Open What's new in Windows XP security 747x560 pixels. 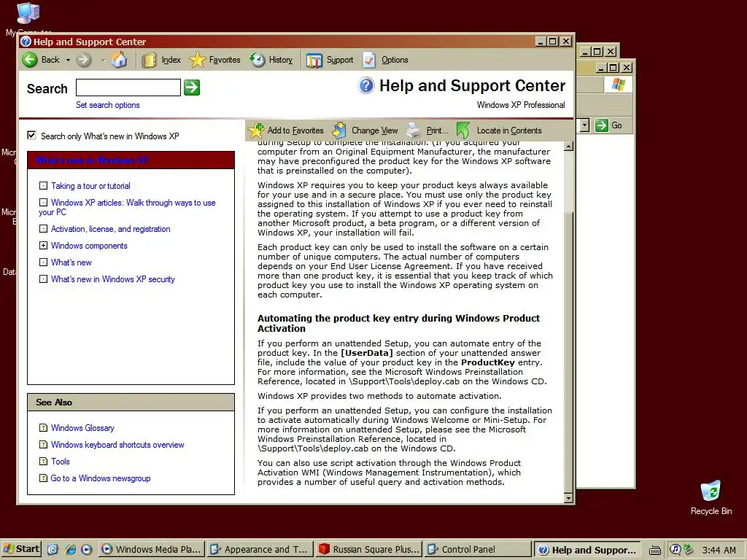pos(113,279)
